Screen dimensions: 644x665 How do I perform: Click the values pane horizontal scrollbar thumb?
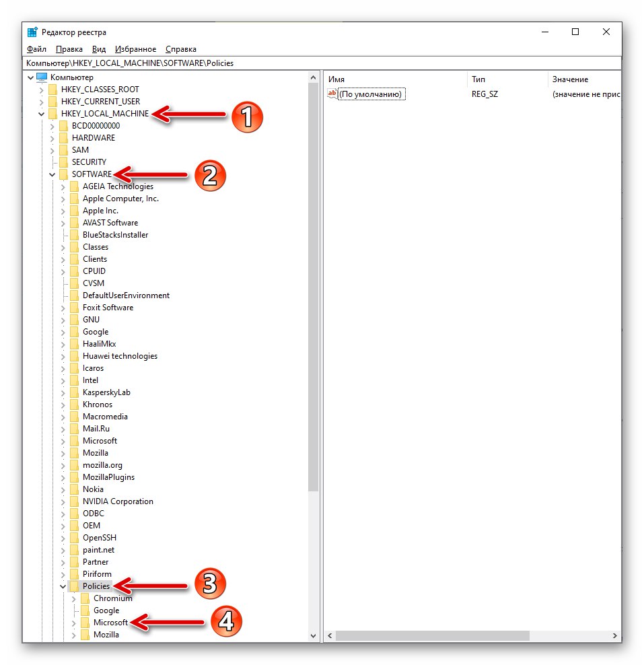point(433,636)
